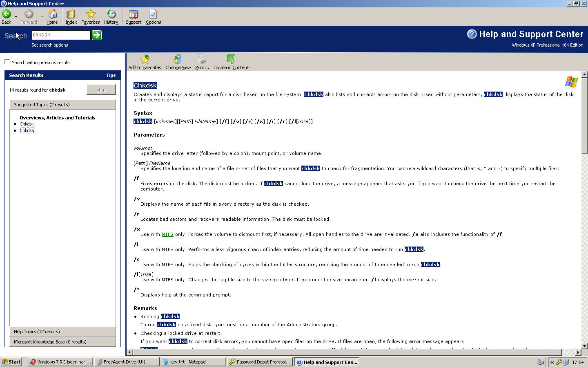Click the network computers tray icon
The height and width of the screenshot is (368, 588).
tap(566, 362)
